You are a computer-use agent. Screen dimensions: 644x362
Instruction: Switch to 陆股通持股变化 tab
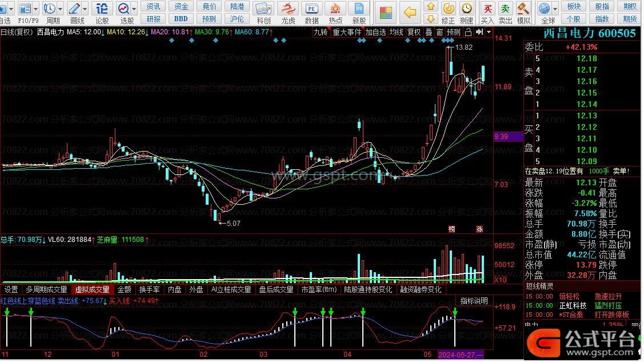[x=368, y=290]
